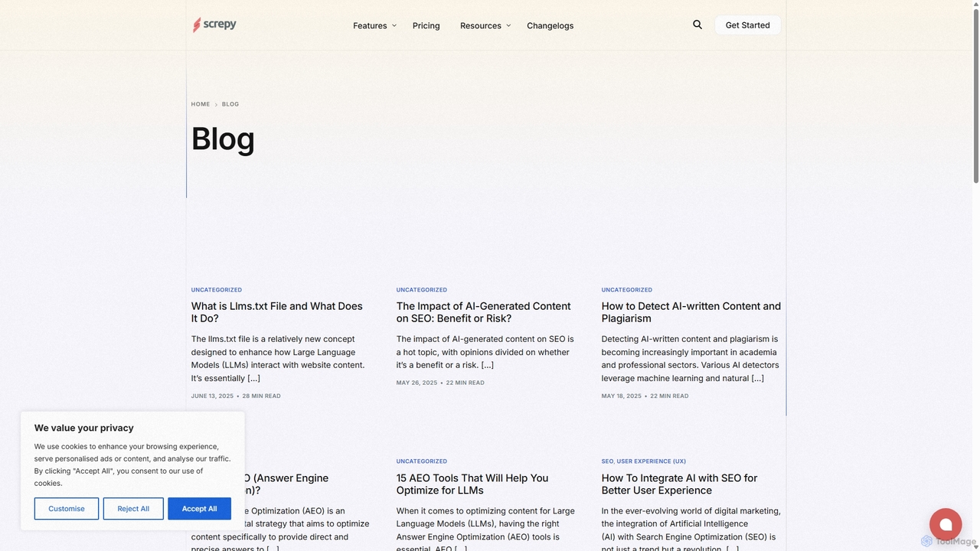Open '15 AEO Tools' article
The image size is (980, 551).
coord(472,484)
